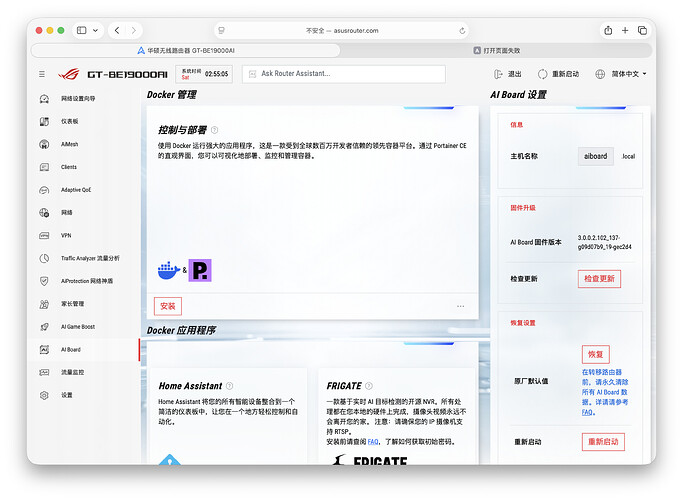Click the aiboard hostname field
The height and width of the screenshot is (500, 682).
pos(595,156)
